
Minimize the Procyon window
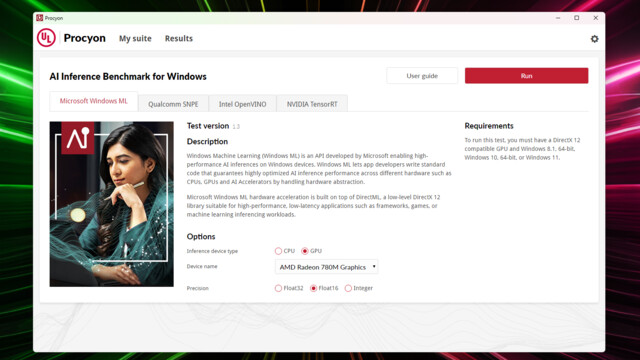point(558,18)
